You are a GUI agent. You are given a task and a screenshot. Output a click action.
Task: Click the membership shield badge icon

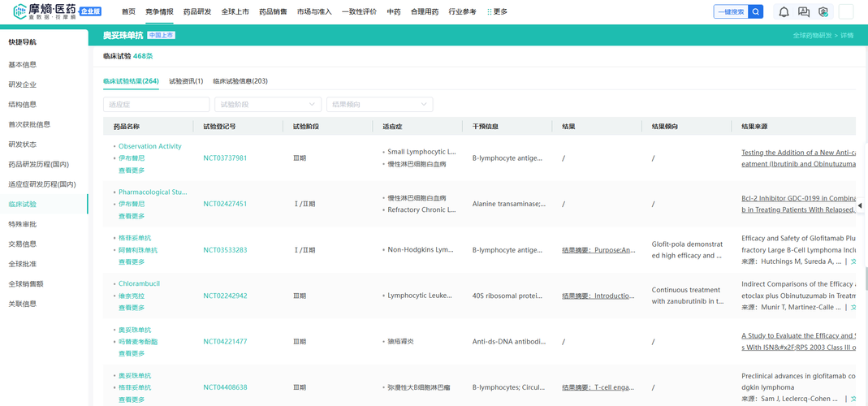coord(823,12)
